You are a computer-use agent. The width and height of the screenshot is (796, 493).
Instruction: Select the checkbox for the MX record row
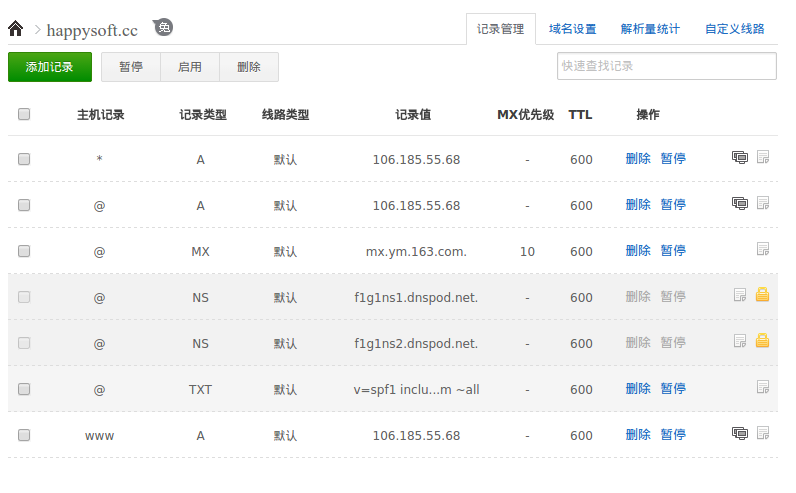pos(24,251)
